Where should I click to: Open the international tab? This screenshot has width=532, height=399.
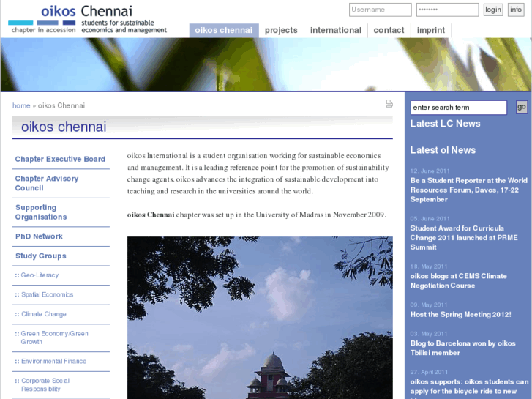pos(336,31)
